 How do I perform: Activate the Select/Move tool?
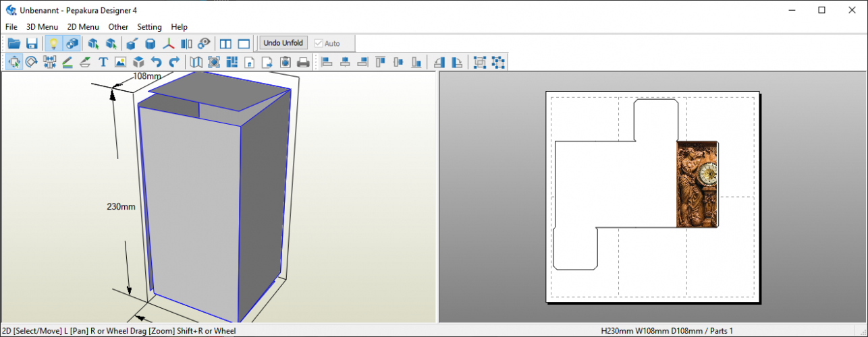click(x=13, y=62)
